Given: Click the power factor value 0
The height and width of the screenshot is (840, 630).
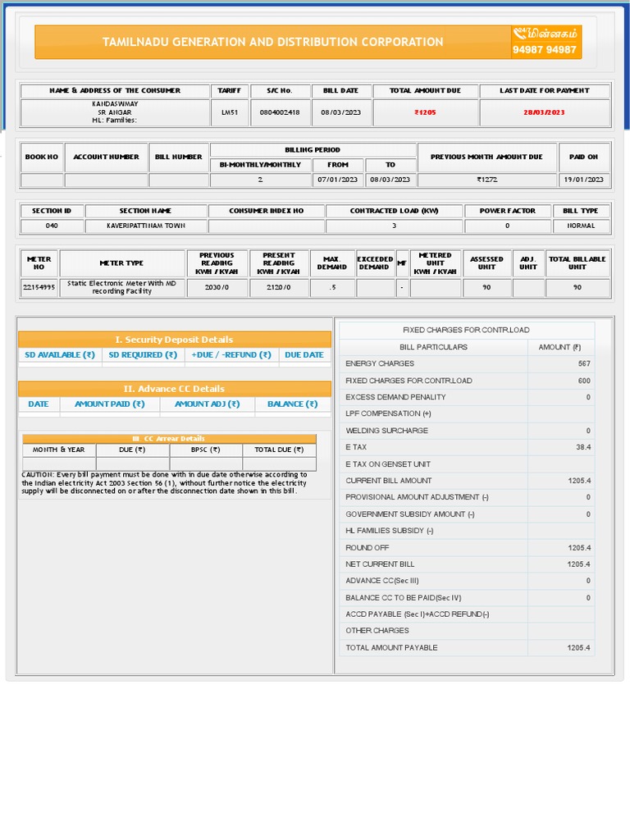Looking at the screenshot, I should pos(507,226).
